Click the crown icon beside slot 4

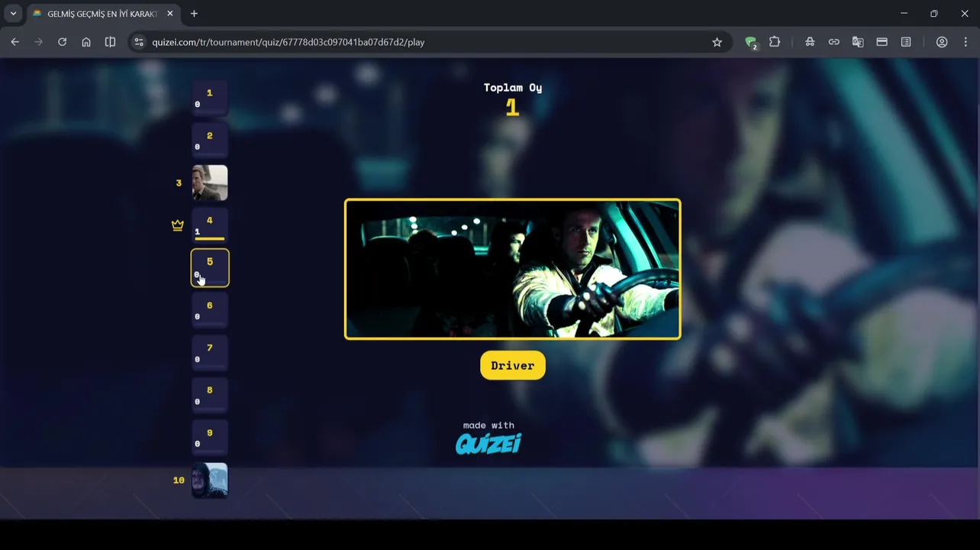click(x=178, y=225)
